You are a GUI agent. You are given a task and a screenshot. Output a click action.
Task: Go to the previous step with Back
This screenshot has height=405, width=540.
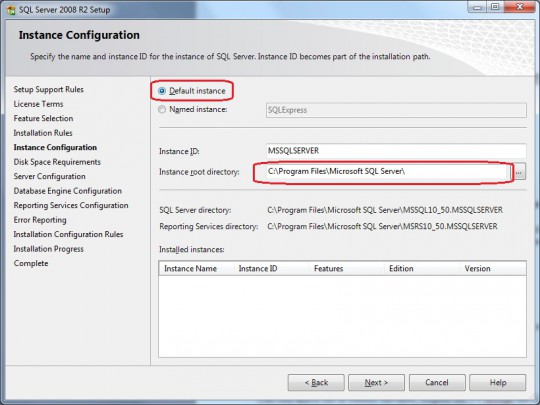[x=316, y=383]
